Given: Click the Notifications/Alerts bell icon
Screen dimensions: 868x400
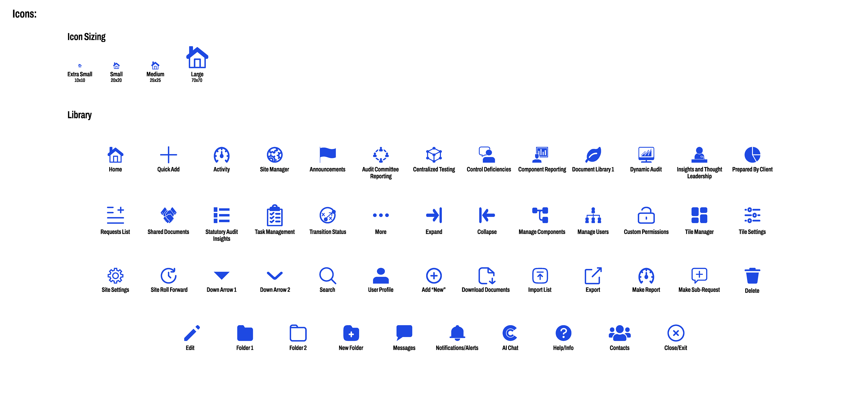Looking at the screenshot, I should 457,333.
